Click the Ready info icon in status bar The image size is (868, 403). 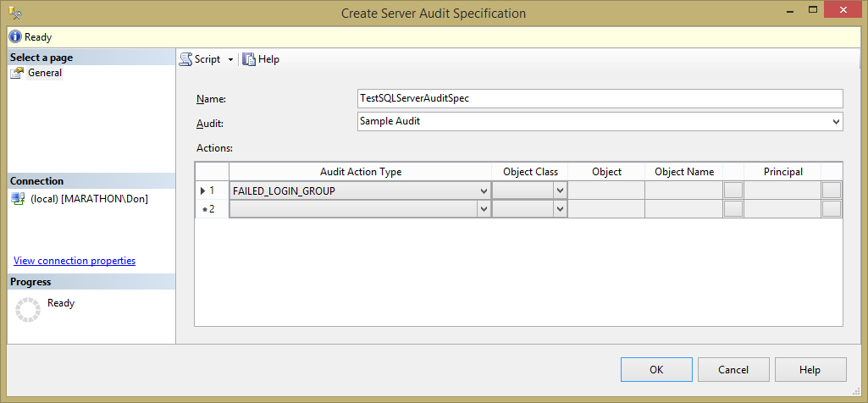14,37
